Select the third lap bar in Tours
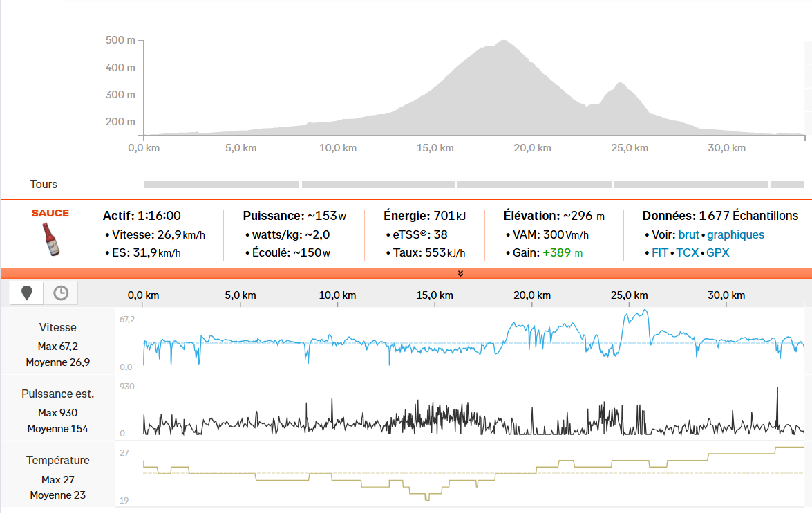 coord(534,185)
